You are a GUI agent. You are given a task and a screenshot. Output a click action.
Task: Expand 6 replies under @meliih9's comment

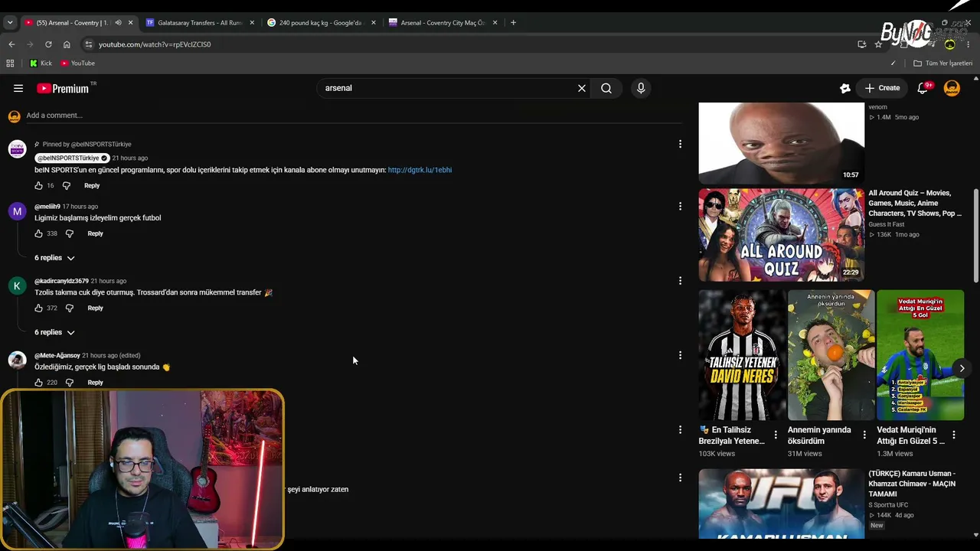point(54,258)
